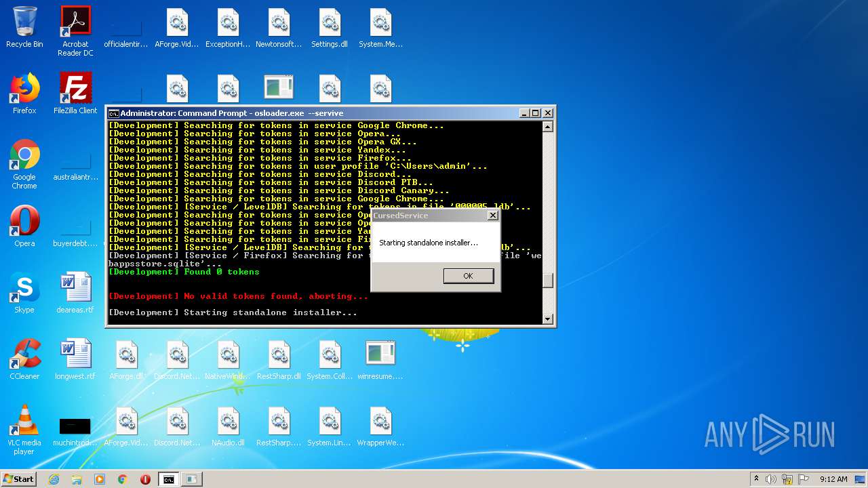Open the network status tray icon
Screen dimensions: 868x488
pyautogui.click(x=787, y=479)
